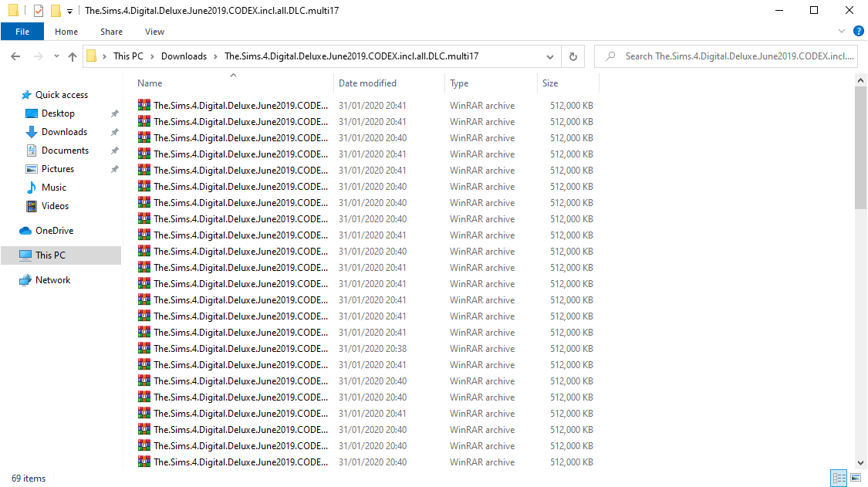Image resolution: width=868 pixels, height=487 pixels.
Task: Click the New folder icon in the title bar
Action: (56, 11)
